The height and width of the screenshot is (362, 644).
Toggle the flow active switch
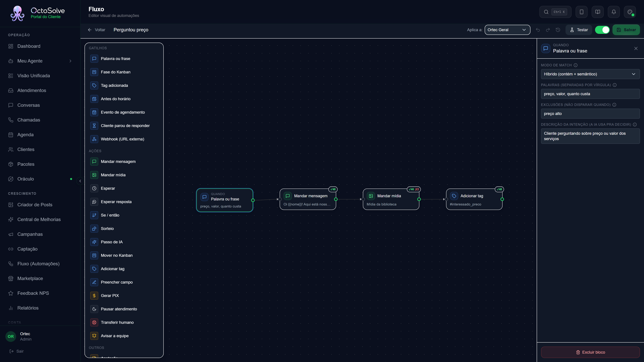tap(602, 30)
